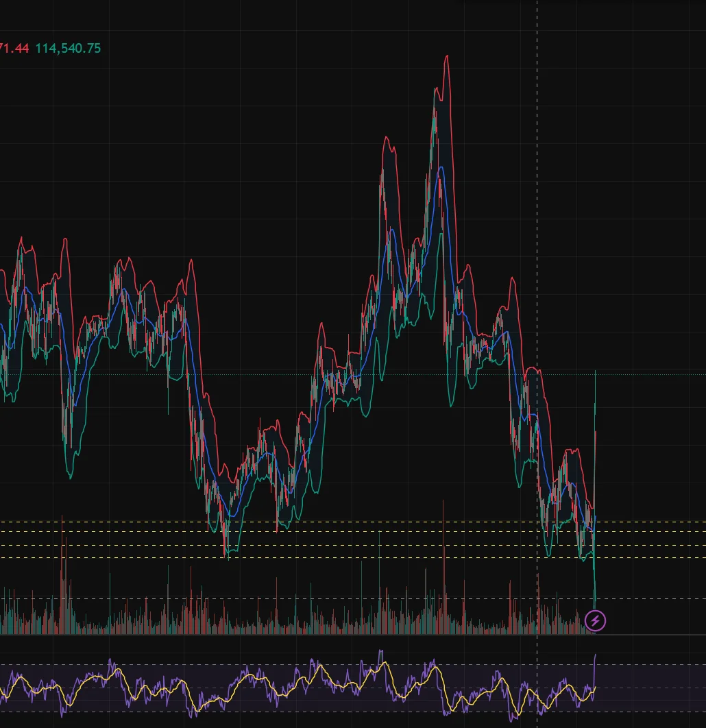Viewport: 706px width, 728px height.
Task: Grab the separator between chart and oscillator pane
Action: [343, 635]
